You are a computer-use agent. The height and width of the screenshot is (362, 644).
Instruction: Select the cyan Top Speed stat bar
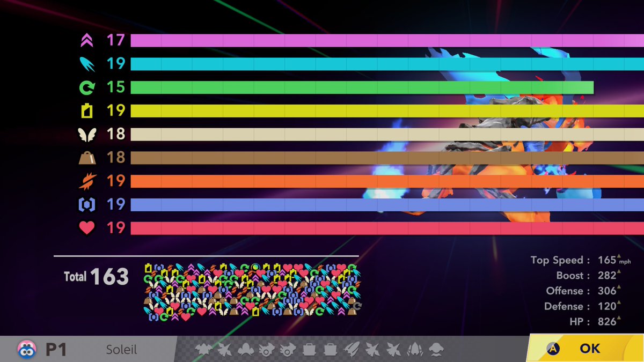coord(387,64)
